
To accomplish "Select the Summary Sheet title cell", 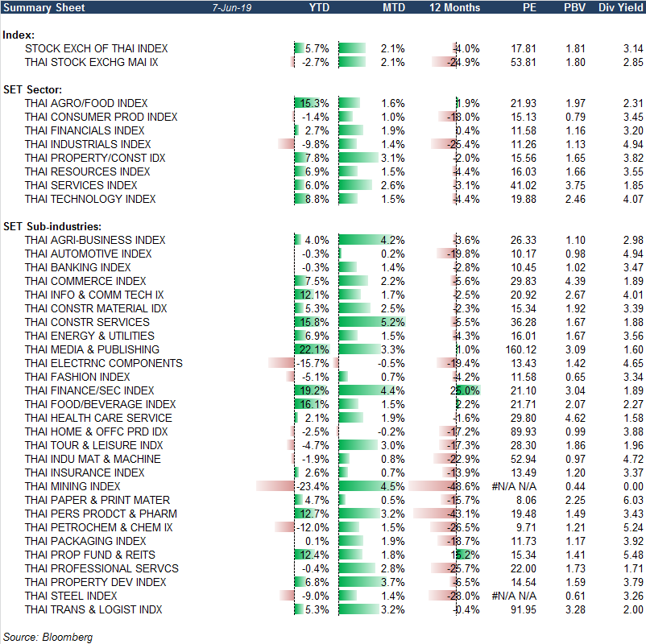I will (x=44, y=7).
